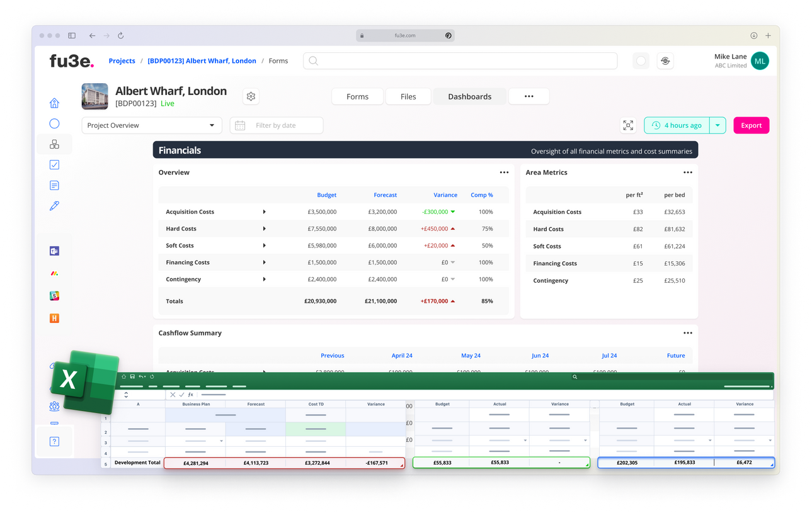Viewport: 812px width, 513px height.
Task: Switch to the Files tab
Action: (x=408, y=96)
